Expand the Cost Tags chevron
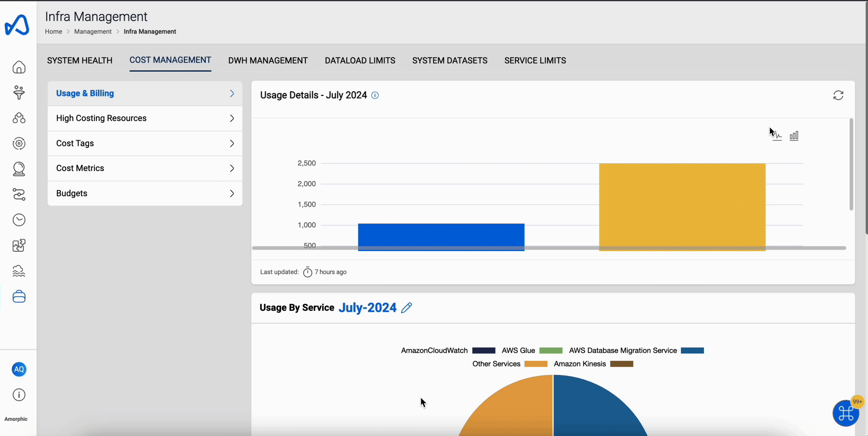Image resolution: width=868 pixels, height=436 pixels. click(x=232, y=143)
